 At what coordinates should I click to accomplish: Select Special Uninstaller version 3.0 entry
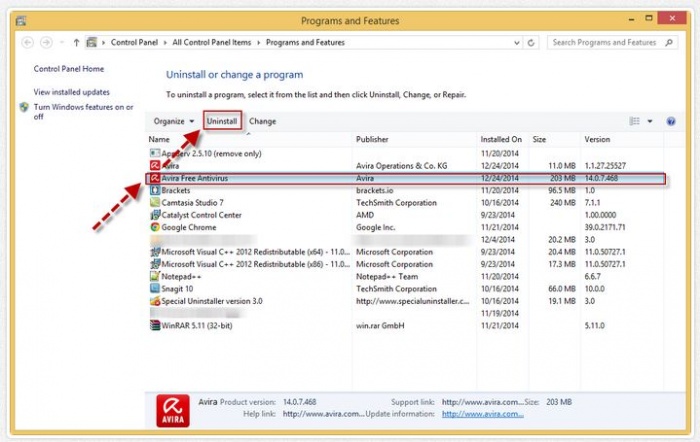pyautogui.click(x=212, y=301)
